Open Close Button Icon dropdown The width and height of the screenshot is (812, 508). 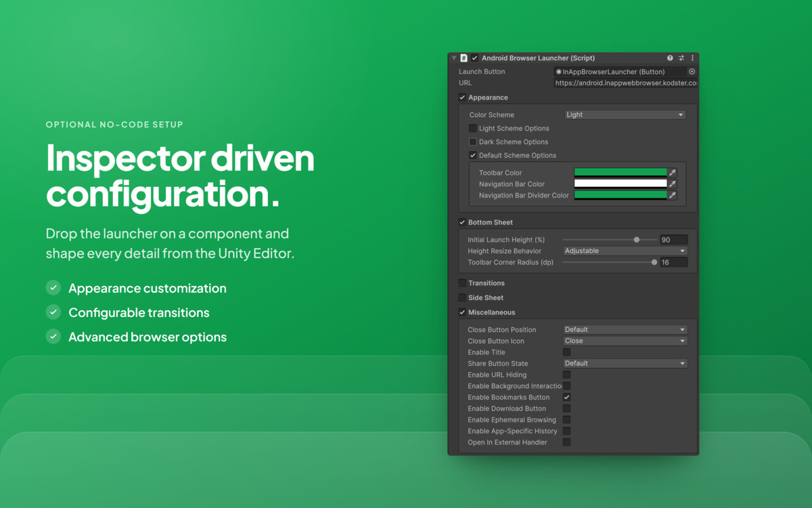coord(625,341)
